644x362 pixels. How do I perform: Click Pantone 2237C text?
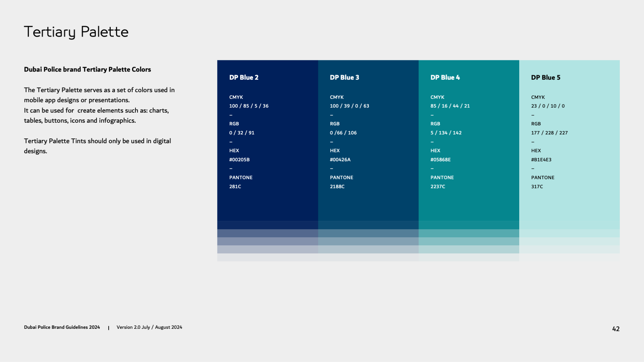tap(438, 186)
